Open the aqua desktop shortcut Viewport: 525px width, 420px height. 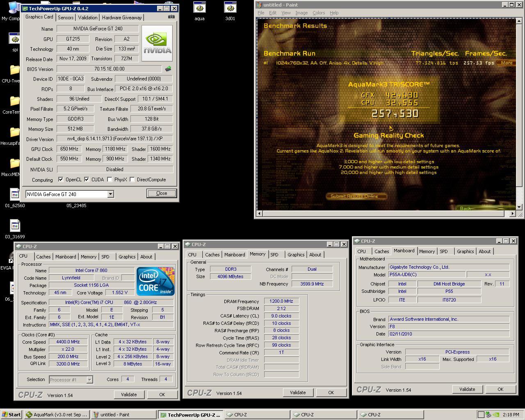click(199, 11)
